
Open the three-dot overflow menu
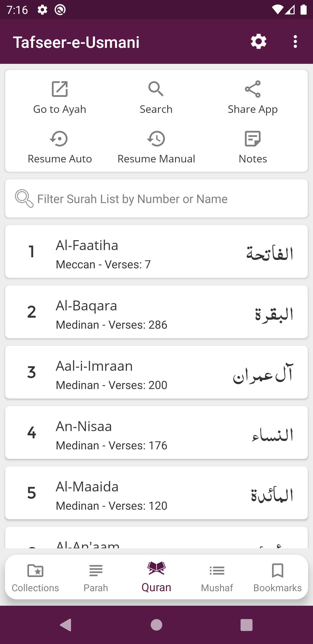click(x=295, y=42)
